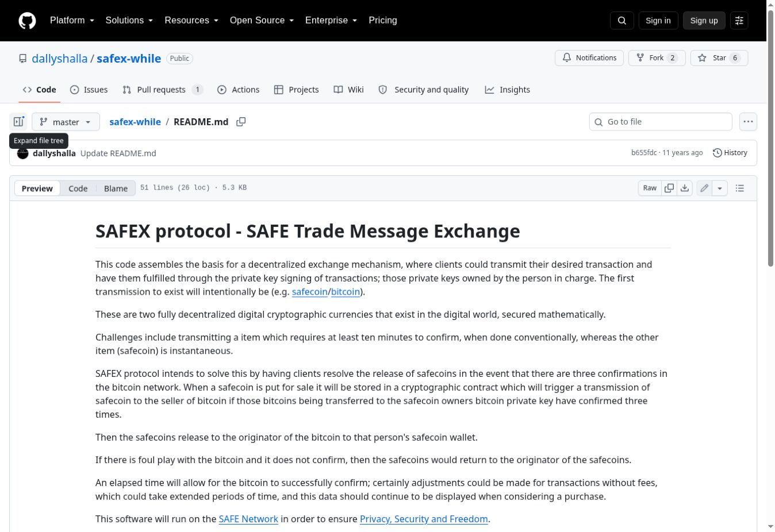Open dallyshalla commit author link
775x532 pixels.
[x=54, y=153]
